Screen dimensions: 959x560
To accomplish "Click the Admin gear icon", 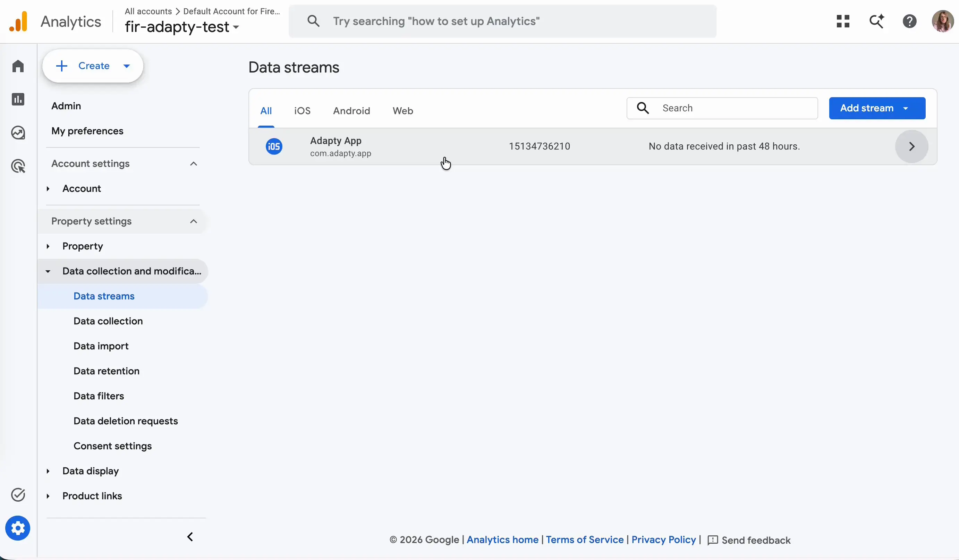I will tap(17, 528).
